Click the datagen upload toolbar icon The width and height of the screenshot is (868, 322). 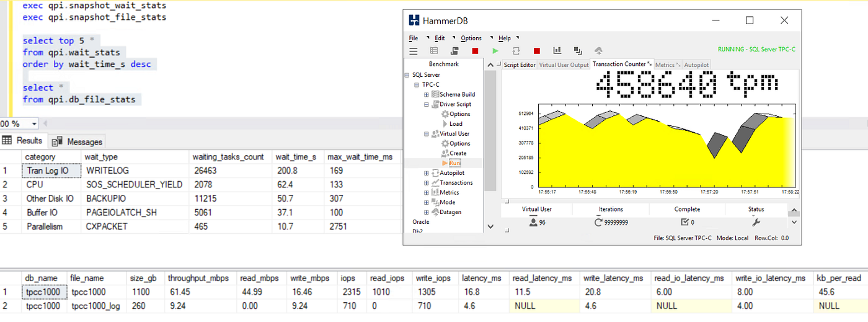(x=598, y=51)
